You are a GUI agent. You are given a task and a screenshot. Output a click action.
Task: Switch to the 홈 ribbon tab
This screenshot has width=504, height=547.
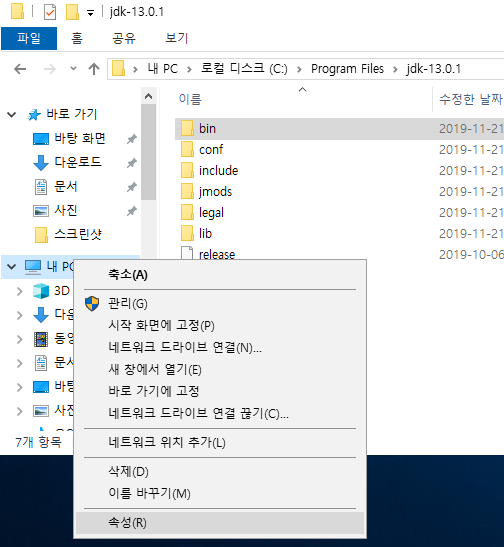tap(77, 38)
